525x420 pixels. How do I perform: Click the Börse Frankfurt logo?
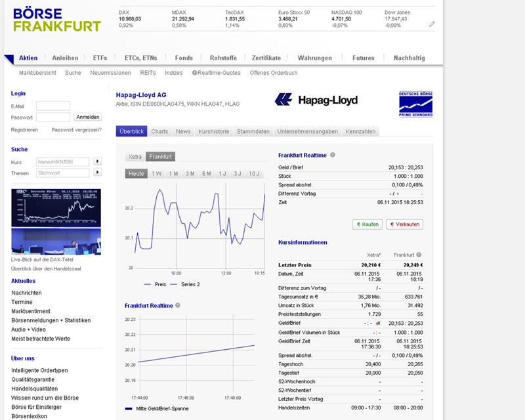pyautogui.click(x=57, y=20)
